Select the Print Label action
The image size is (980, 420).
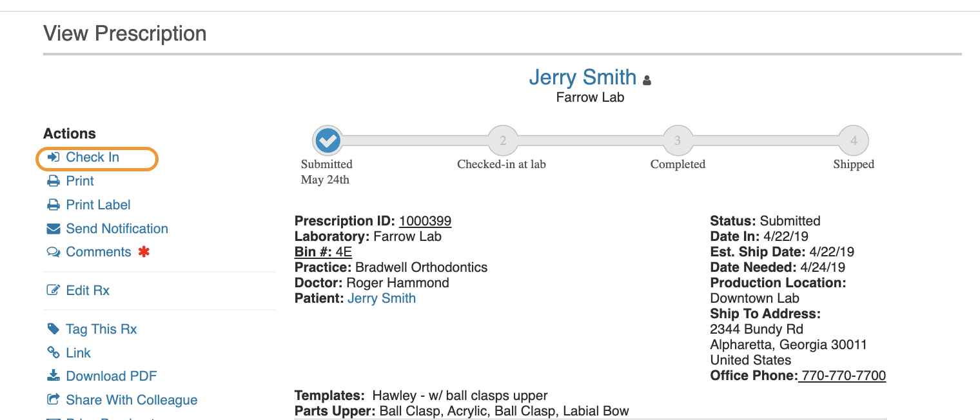[98, 205]
